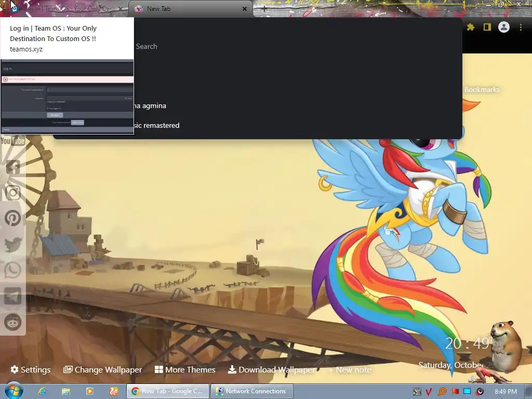This screenshot has width=532, height=399.
Task: Open the page Settings gear button
Action: [x=31, y=369]
